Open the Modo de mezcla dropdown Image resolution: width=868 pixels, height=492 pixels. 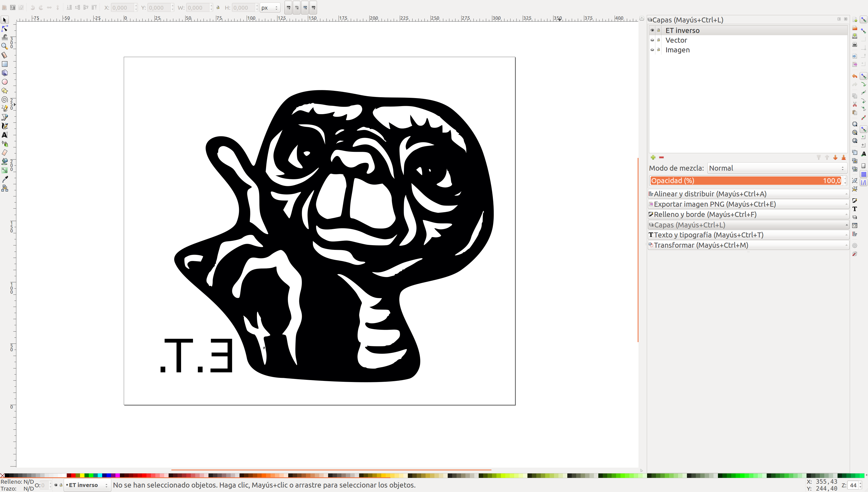coord(777,168)
